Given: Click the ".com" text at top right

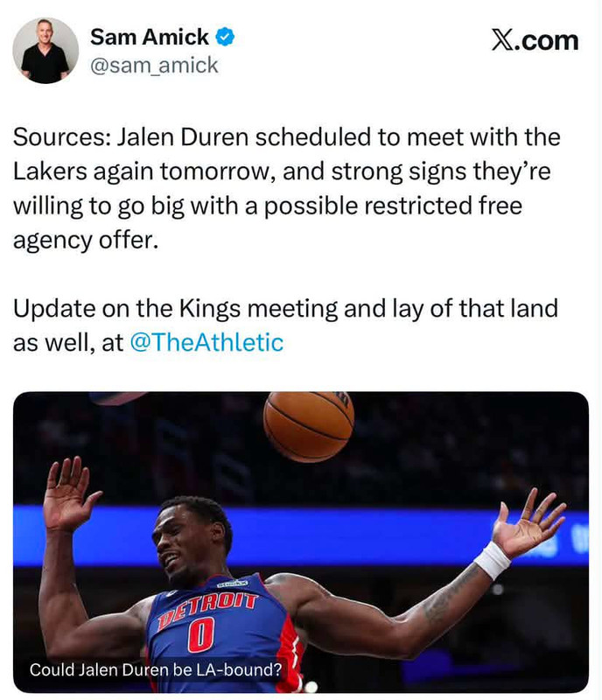Looking at the screenshot, I should [546, 40].
